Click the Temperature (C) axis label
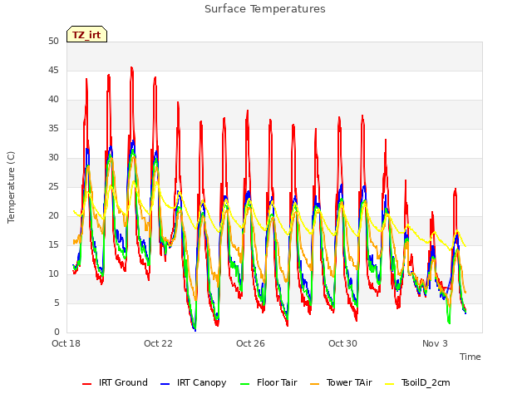 [11, 187]
